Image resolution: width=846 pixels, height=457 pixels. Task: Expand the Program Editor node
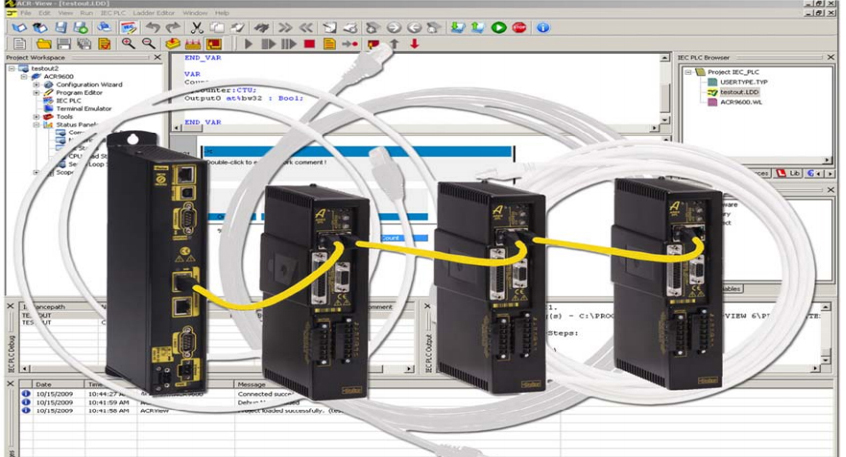click(x=36, y=93)
